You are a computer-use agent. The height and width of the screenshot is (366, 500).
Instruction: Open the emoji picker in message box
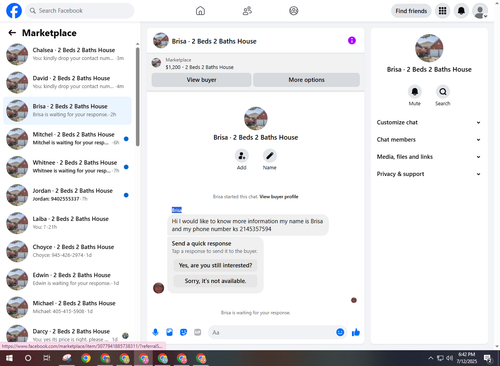340,332
